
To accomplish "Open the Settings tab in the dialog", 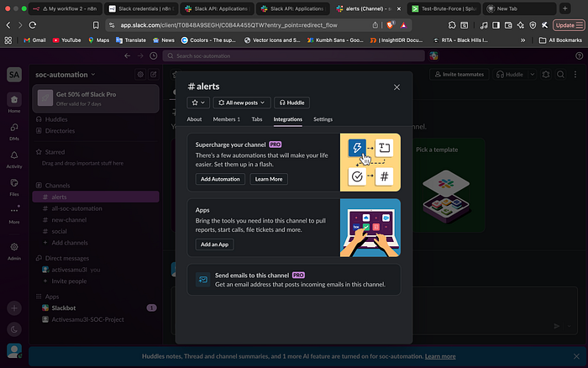I will click(x=323, y=119).
